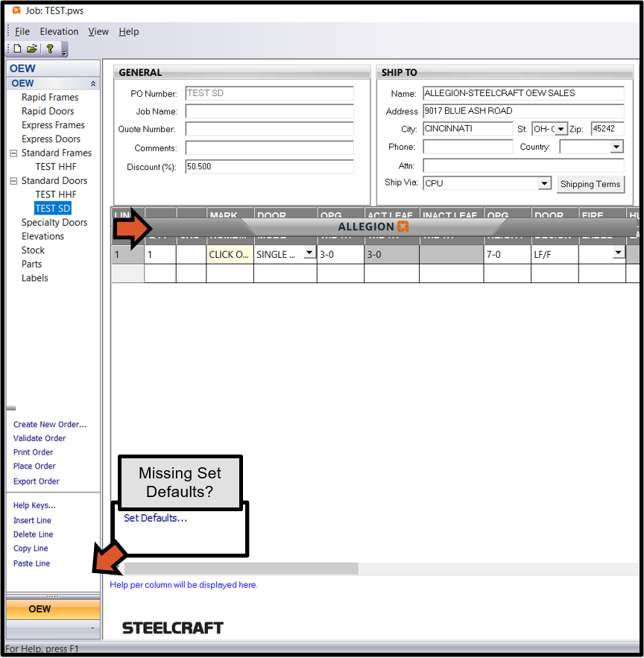Click the 'CLICK O...' mark number cell
644x658 pixels.
point(230,254)
